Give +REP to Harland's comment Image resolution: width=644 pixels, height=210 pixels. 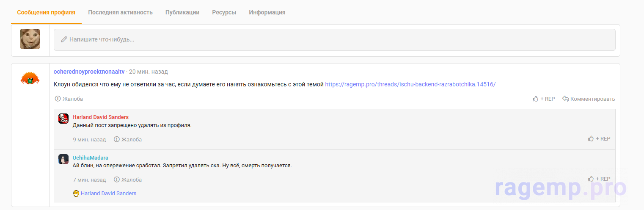click(599, 138)
